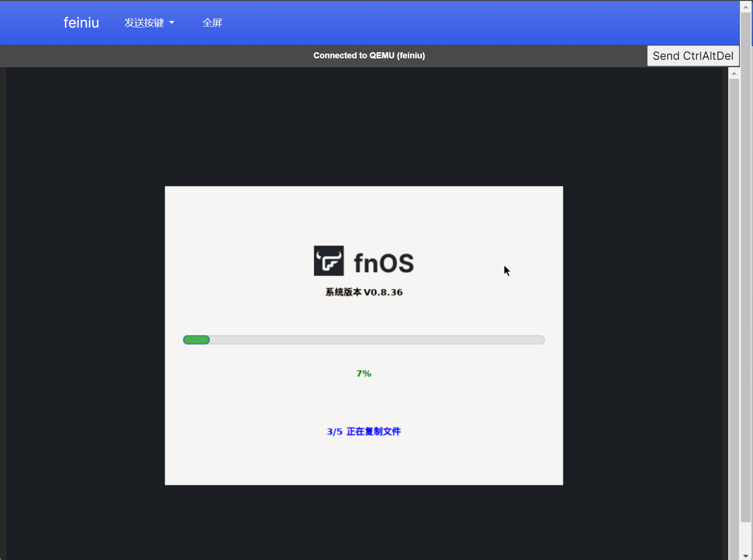Image resolution: width=753 pixels, height=560 pixels.
Task: Click the fnOS bull logo icon
Action: point(329,261)
